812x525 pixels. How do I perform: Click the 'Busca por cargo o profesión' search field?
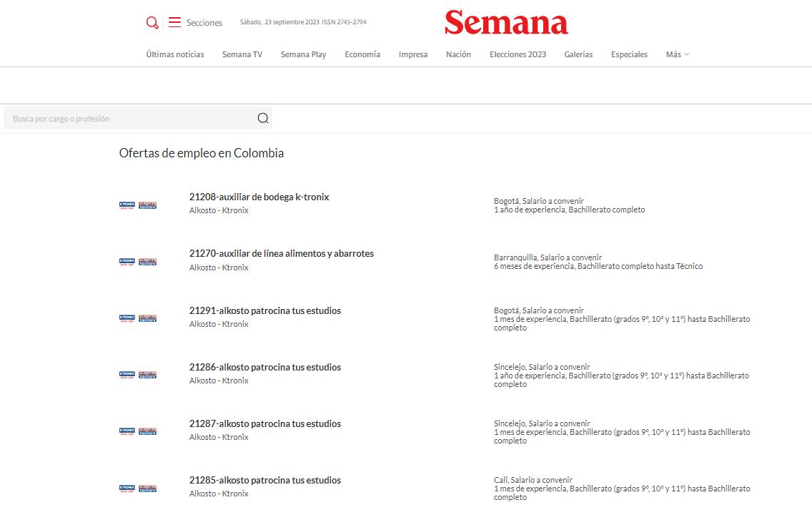107,117
